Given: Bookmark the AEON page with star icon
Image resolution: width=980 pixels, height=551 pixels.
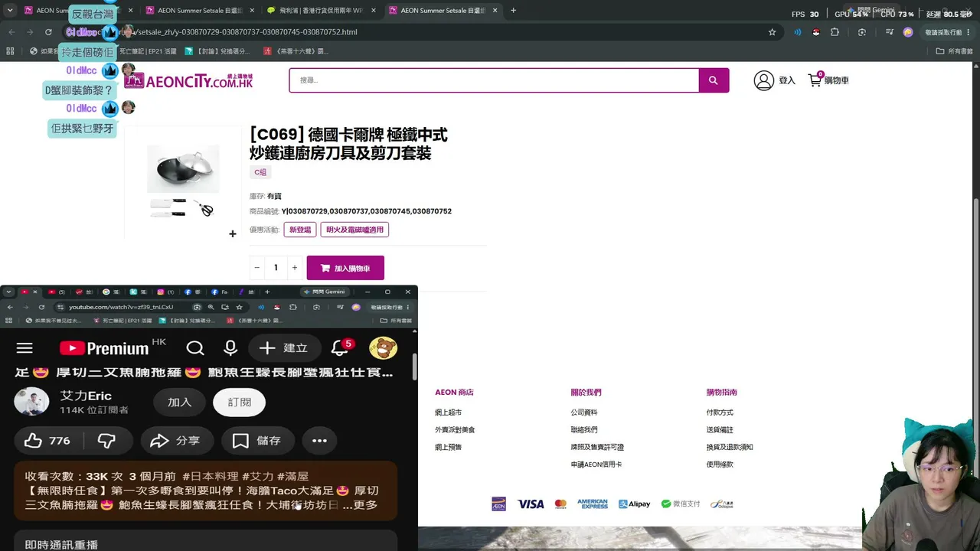Looking at the screenshot, I should (772, 32).
